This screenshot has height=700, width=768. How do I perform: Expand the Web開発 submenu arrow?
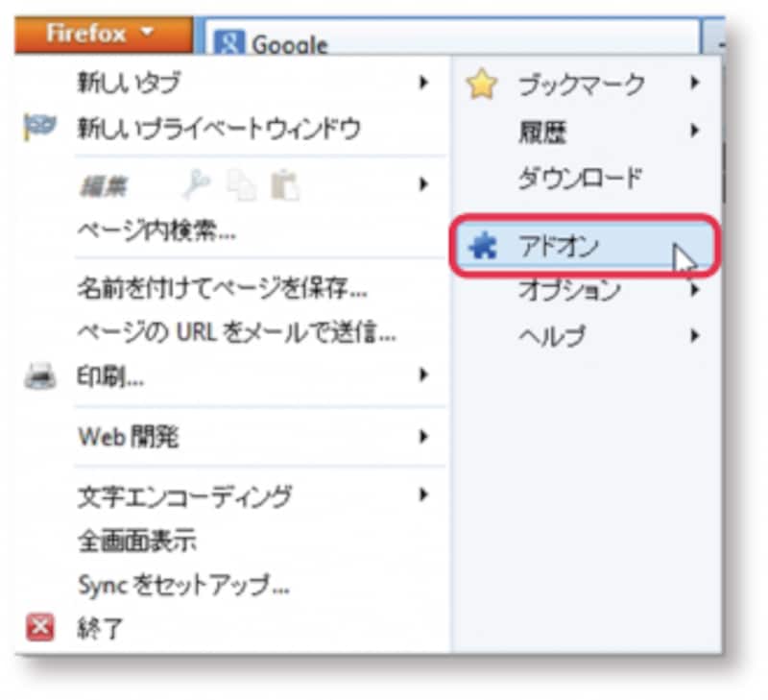pyautogui.click(x=426, y=437)
